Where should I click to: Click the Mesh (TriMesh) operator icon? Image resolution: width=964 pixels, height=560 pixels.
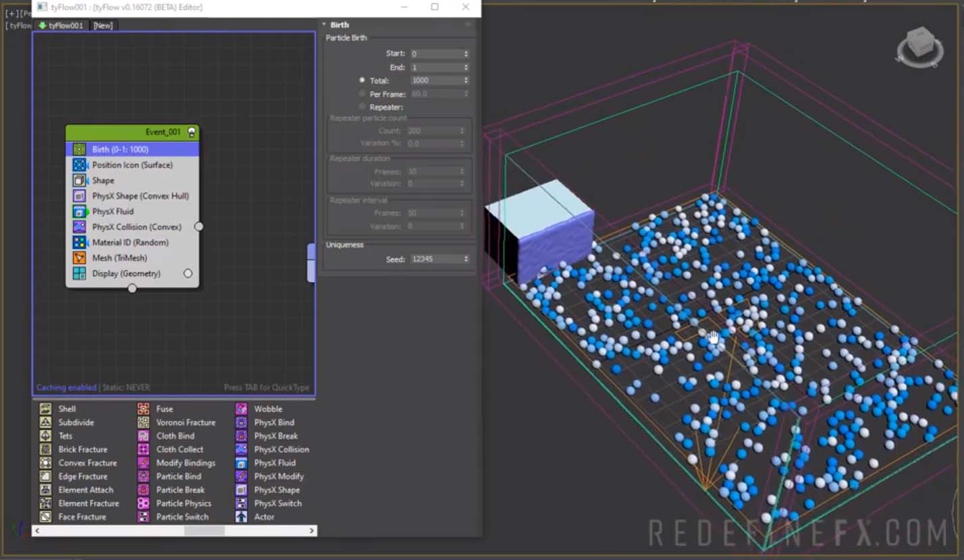(80, 258)
